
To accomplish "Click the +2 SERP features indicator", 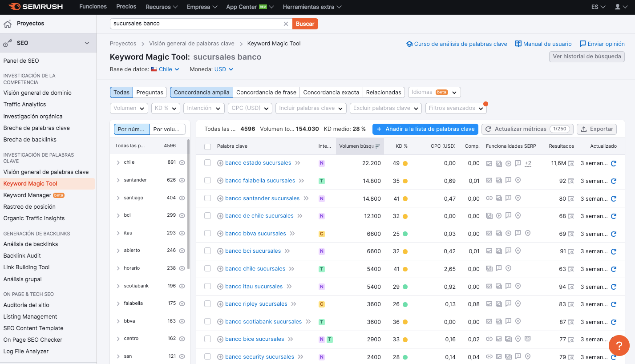I will [528, 163].
